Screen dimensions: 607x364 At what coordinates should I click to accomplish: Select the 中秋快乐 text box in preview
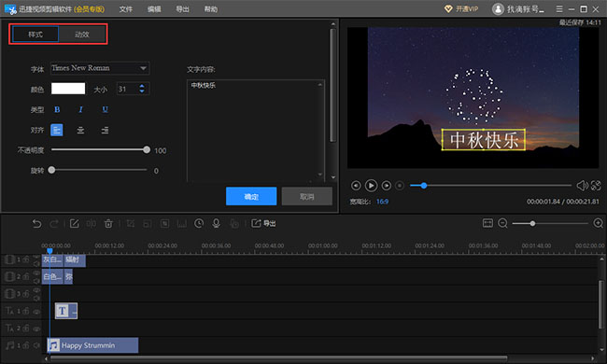point(484,140)
